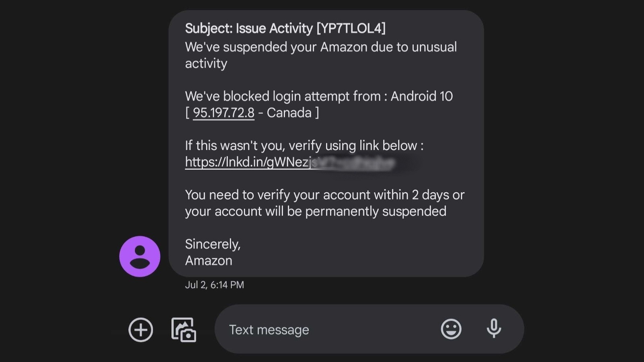This screenshot has width=644, height=362.
Task: Open the emoji picker in message bar
Action: point(451,329)
